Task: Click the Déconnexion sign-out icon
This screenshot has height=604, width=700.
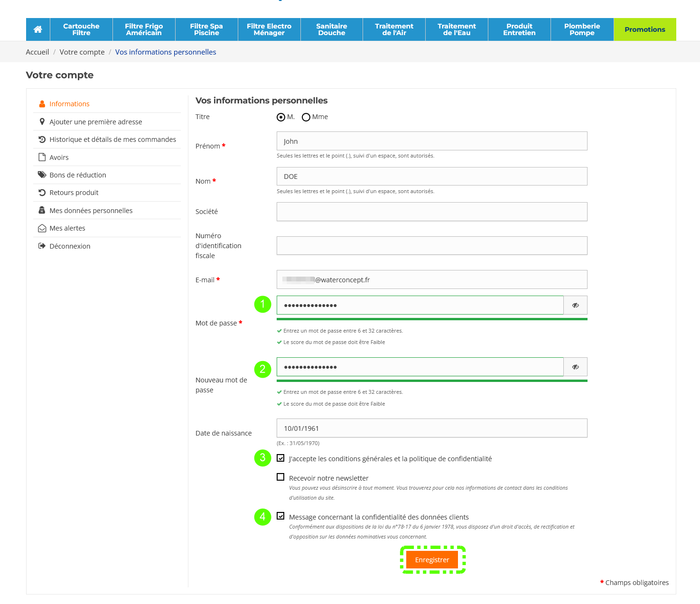Action: [x=42, y=246]
